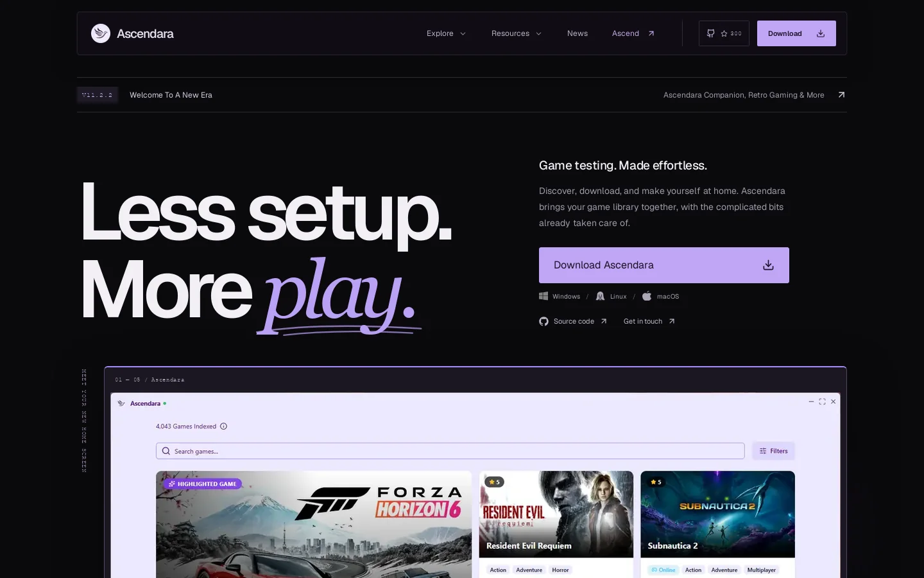Click the small bird icon in app preview titlebar

tap(121, 403)
